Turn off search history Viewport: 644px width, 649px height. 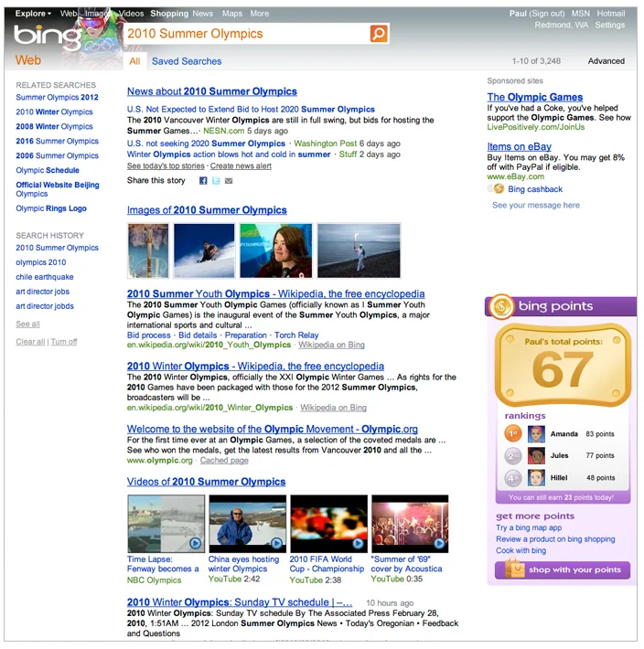point(64,342)
